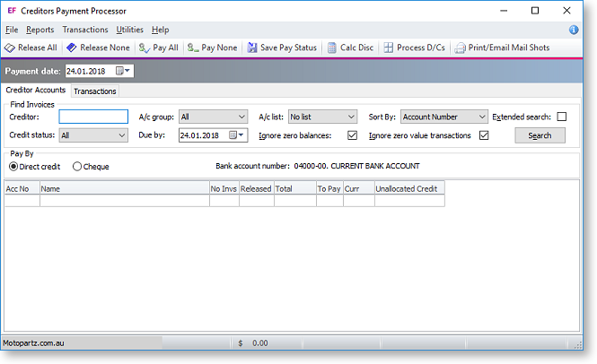Viewport: 597px width, 364px height.
Task: Click the Released column header
Action: [257, 188]
